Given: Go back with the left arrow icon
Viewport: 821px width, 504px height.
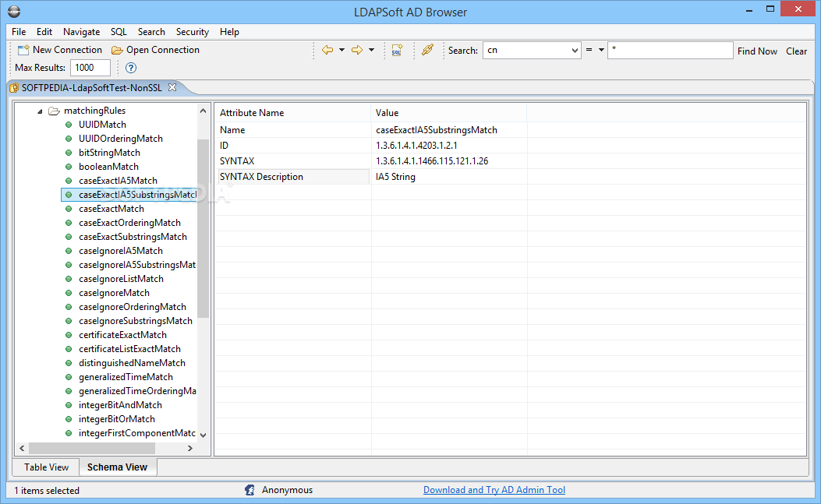Looking at the screenshot, I should (327, 50).
